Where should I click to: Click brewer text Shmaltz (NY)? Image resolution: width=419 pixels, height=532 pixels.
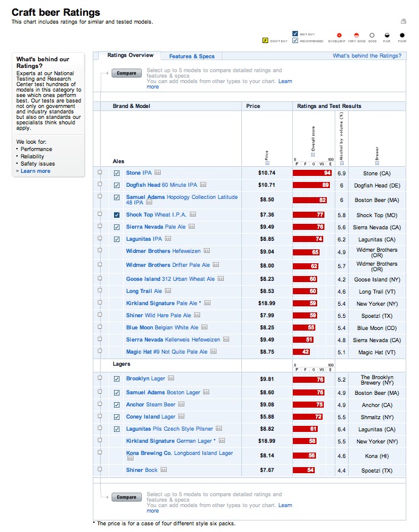click(377, 417)
